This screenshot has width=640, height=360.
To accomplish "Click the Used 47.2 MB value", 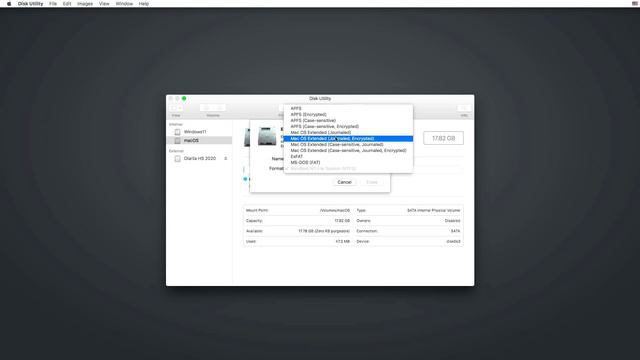I will (343, 242).
